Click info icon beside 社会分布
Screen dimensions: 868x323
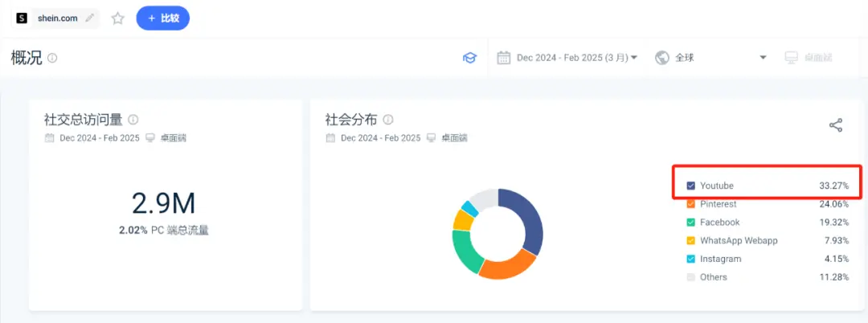388,120
